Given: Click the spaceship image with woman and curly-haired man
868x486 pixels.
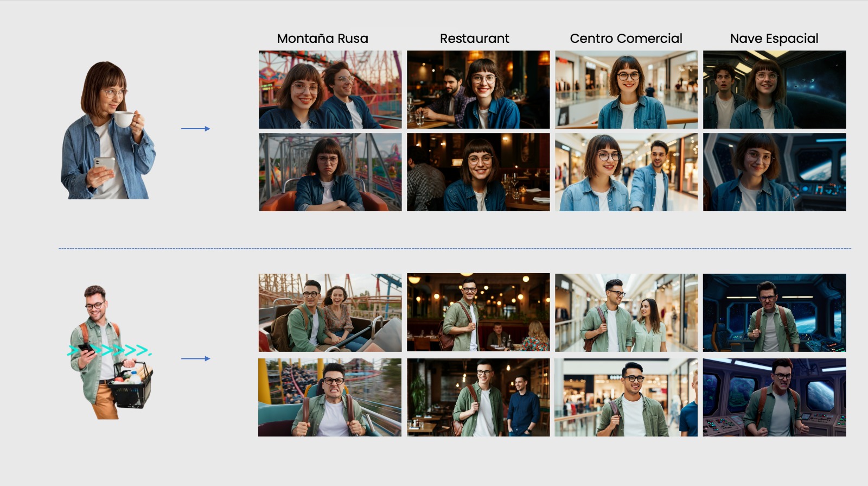Looking at the screenshot, I should pos(774,90).
